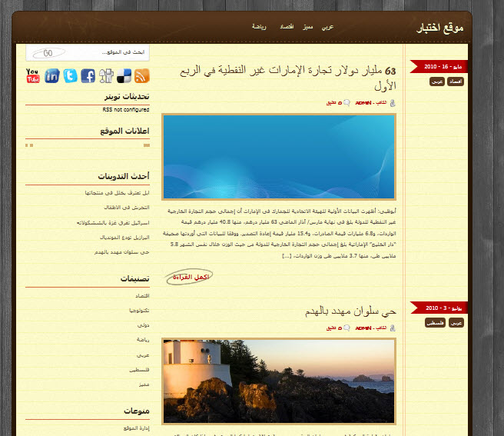
Task: Open the Facebook social icon
Action: pyautogui.click(x=88, y=76)
